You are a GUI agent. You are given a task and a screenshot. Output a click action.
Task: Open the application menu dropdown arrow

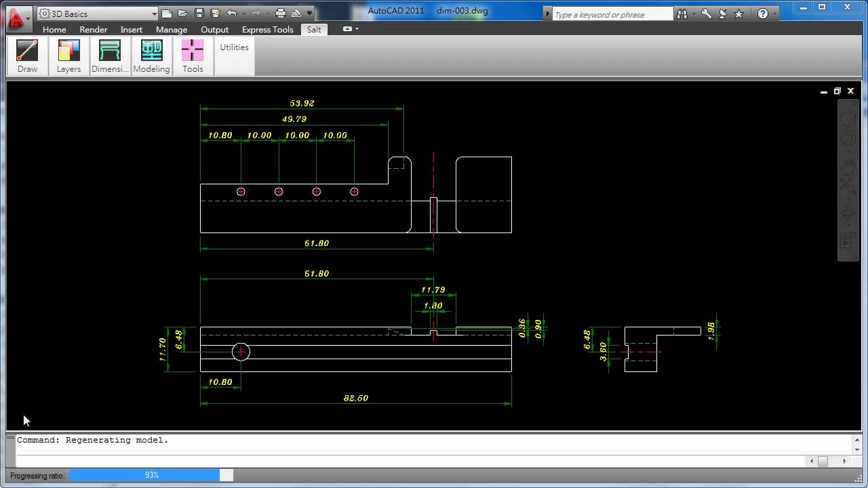[28, 18]
